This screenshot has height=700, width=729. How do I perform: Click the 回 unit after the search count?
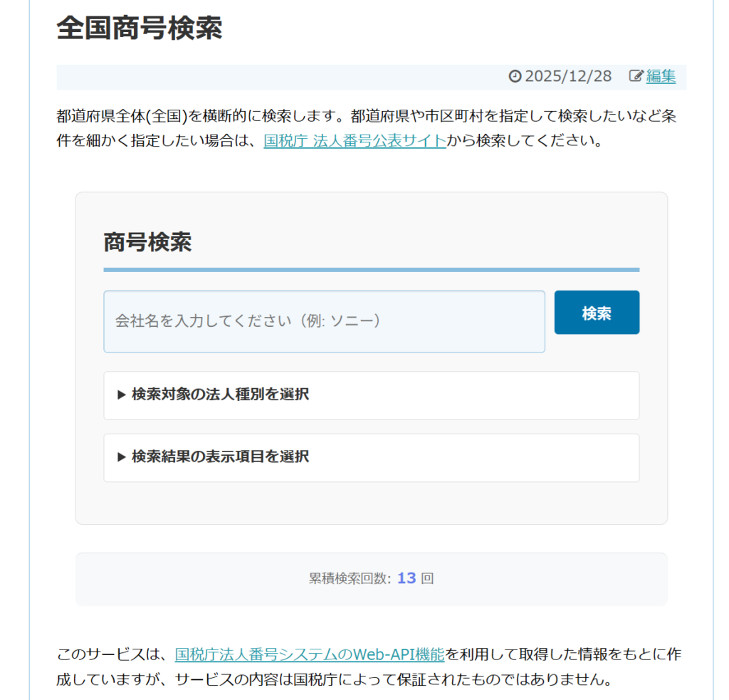click(x=427, y=579)
